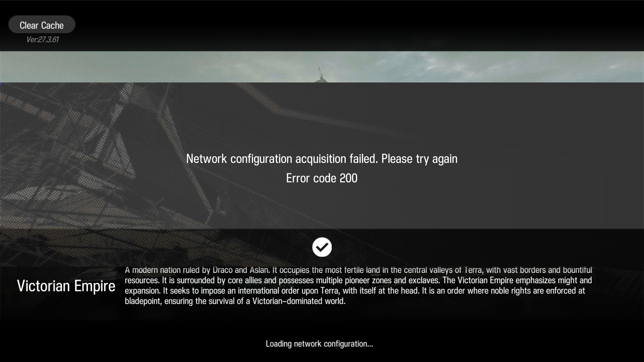Click the Error code 200 text

pyautogui.click(x=322, y=178)
